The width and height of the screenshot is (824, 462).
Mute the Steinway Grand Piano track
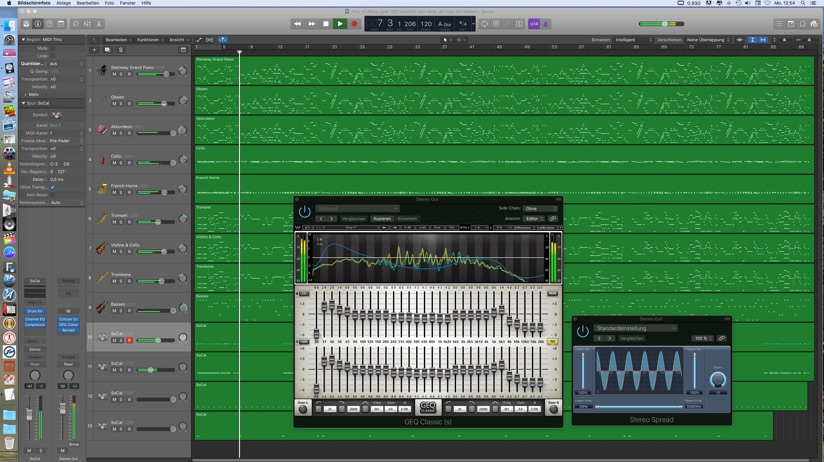pyautogui.click(x=114, y=74)
